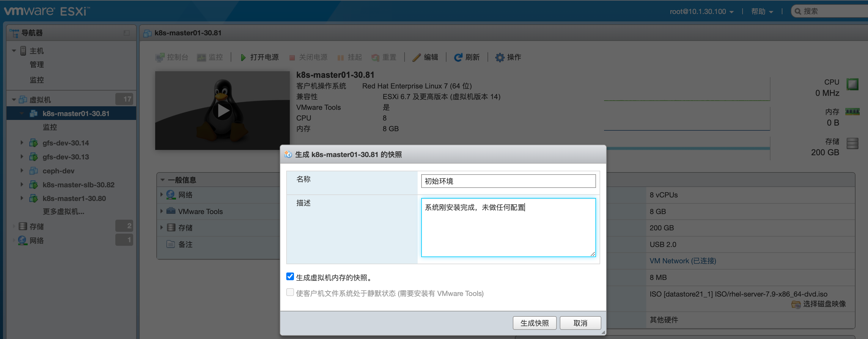868x339 pixels.
Task: Click the snapshot dialog title icon
Action: 288,155
